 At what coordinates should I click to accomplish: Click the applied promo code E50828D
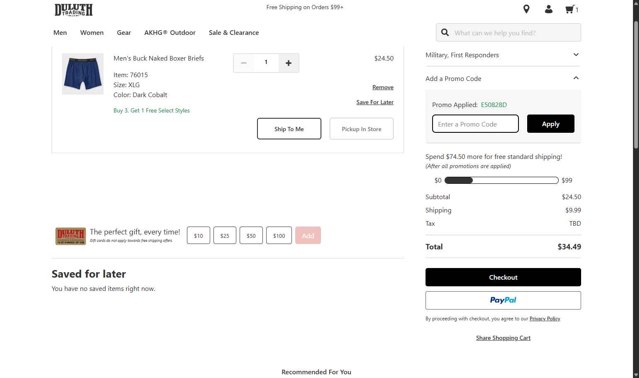tap(494, 105)
